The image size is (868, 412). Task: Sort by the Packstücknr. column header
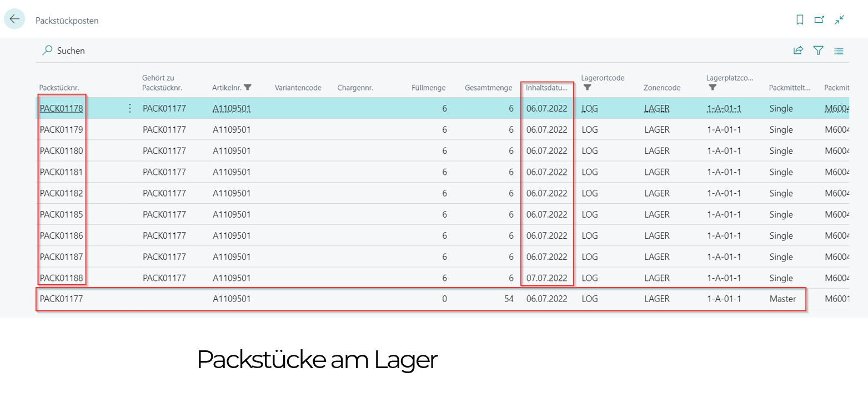coord(59,88)
